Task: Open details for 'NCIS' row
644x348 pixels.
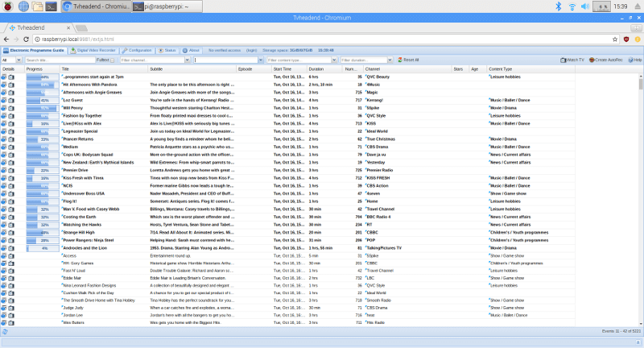Action: click(x=4, y=186)
